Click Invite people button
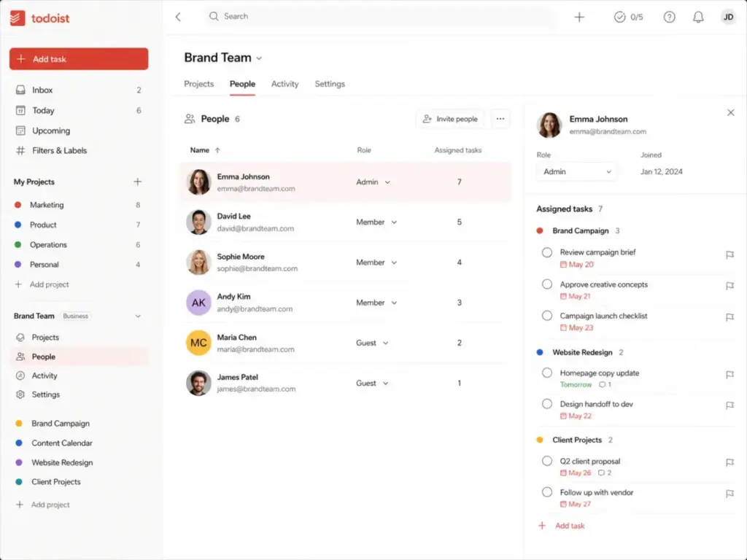This screenshot has height=560, width=747. (450, 119)
